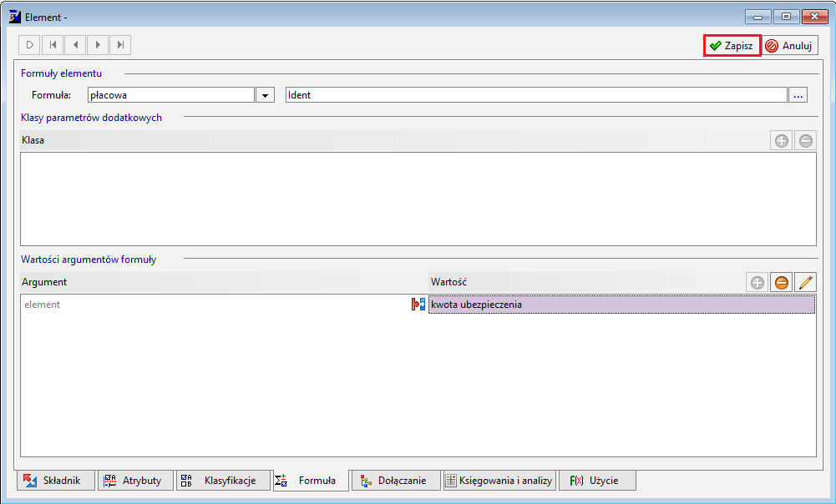Click the empty Klasa list area
Image resolution: width=836 pixels, height=504 pixels.
(x=418, y=199)
